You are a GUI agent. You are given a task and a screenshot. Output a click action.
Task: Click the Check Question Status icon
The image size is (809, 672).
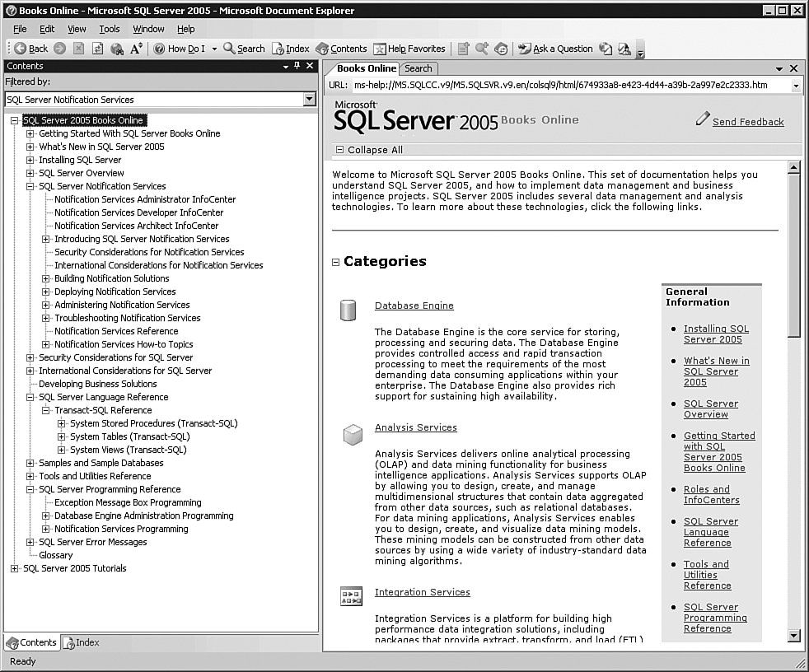point(606,49)
